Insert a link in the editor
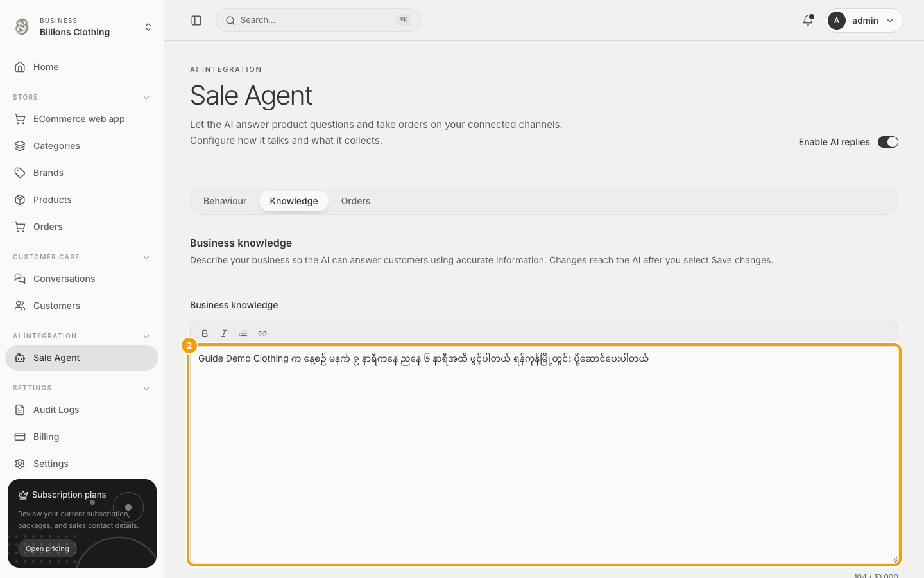The width and height of the screenshot is (924, 578). coord(262,333)
